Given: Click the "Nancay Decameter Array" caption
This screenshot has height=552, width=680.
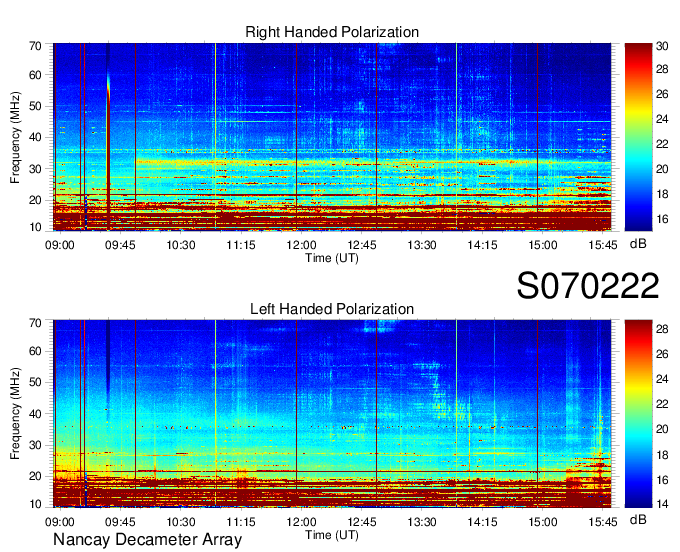Looking at the screenshot, I should tap(147, 540).
